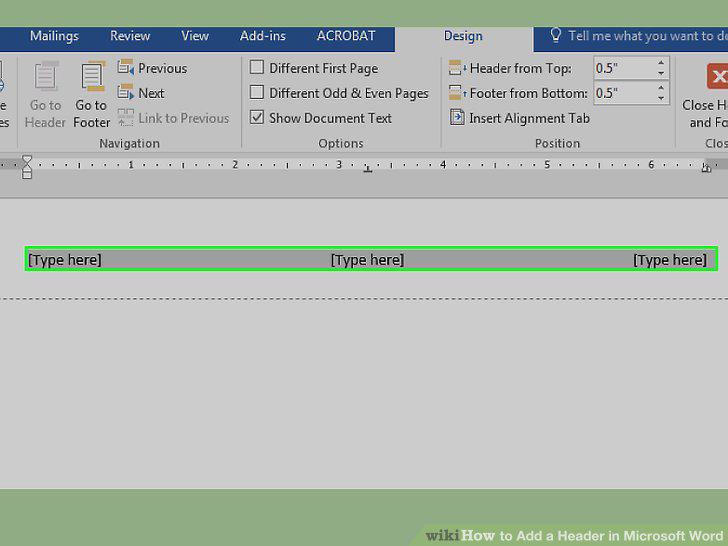The height and width of the screenshot is (546, 728).
Task: Click the center tab stop on ruler
Action: click(x=368, y=169)
